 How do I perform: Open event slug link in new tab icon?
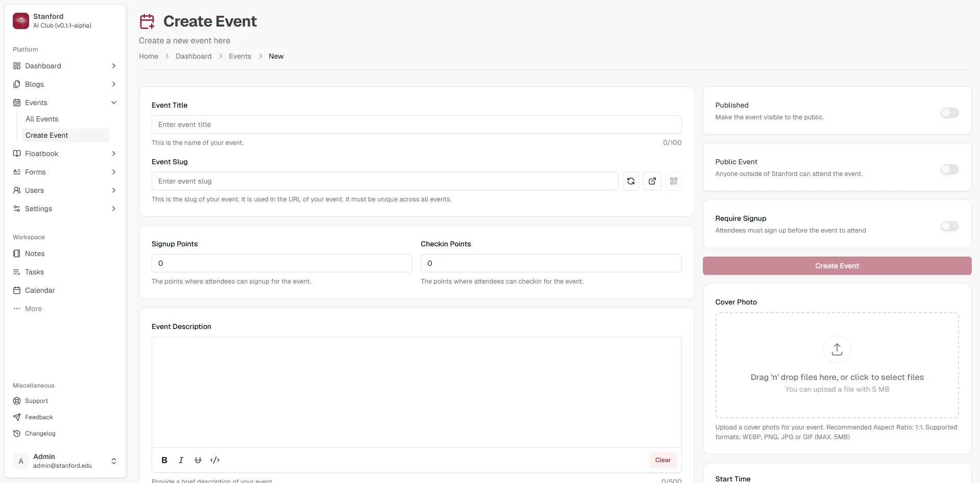652,181
